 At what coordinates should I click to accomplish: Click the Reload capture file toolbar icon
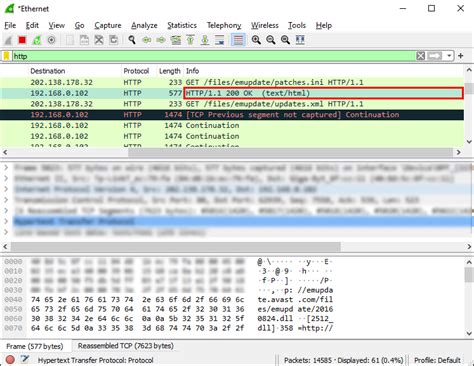[114, 40]
